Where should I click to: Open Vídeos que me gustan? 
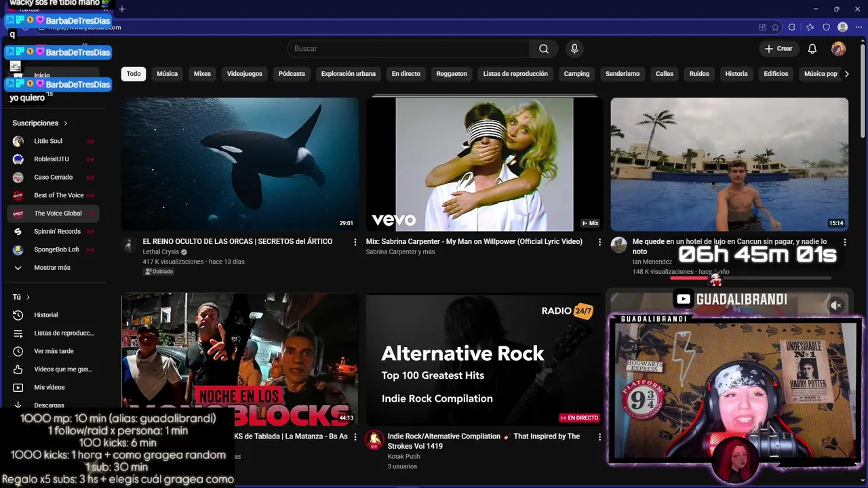53,369
